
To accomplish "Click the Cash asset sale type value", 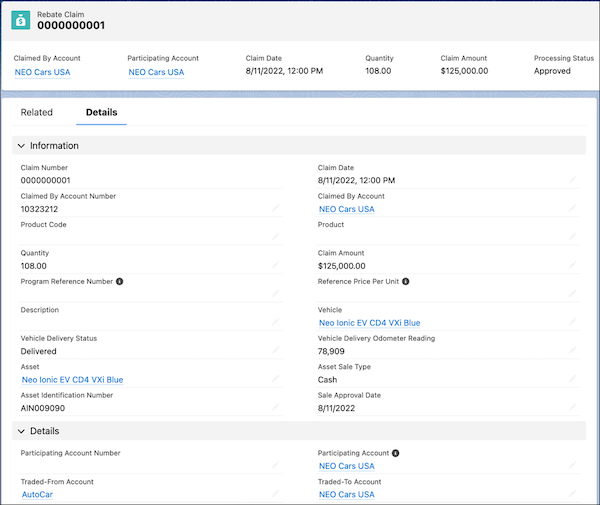I will point(327,380).
